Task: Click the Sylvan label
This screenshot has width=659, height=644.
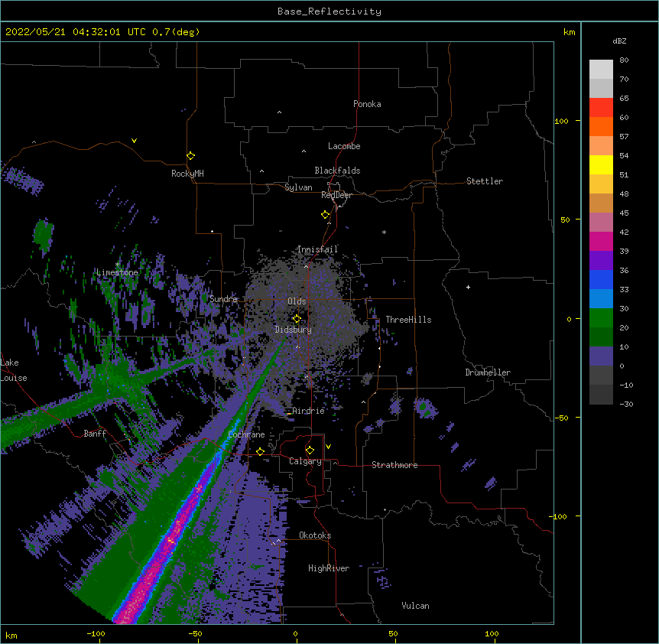Action: (298, 187)
